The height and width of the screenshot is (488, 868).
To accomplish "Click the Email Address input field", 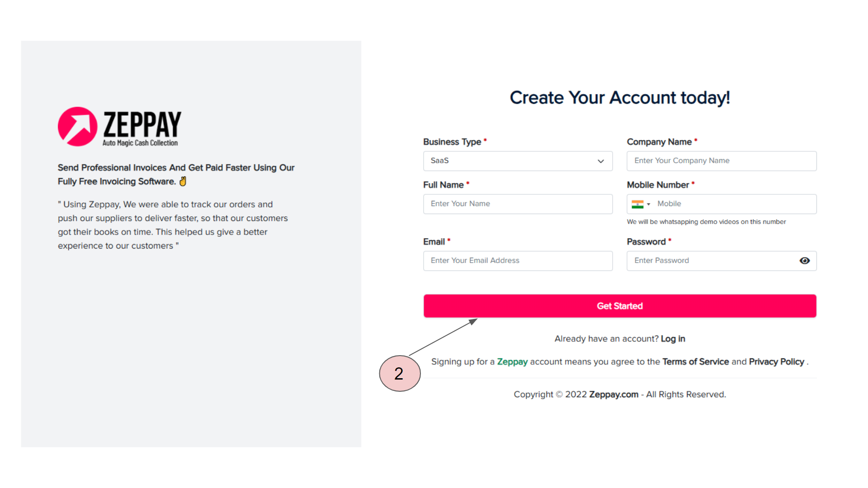I will (518, 261).
